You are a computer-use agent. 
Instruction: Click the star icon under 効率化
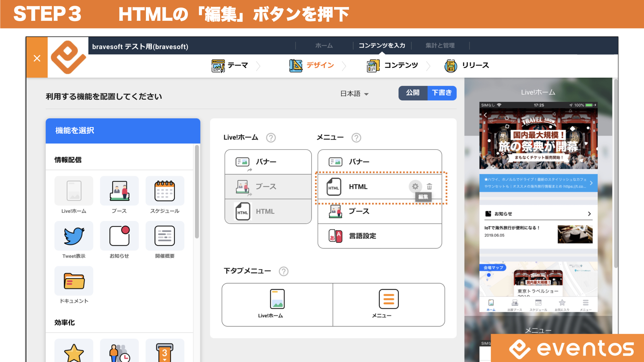[x=74, y=353]
